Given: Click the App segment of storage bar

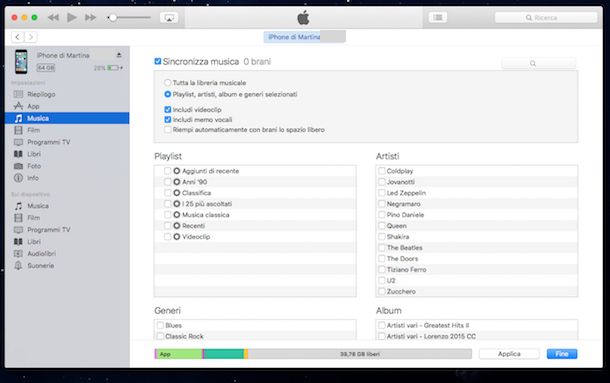Looking at the screenshot, I should pos(179,354).
